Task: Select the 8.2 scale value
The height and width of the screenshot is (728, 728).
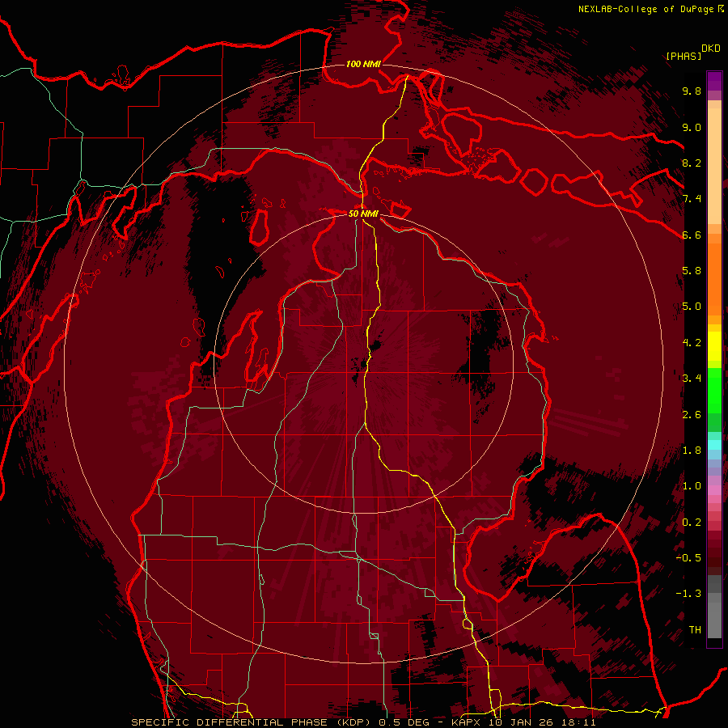Action: 692,163
